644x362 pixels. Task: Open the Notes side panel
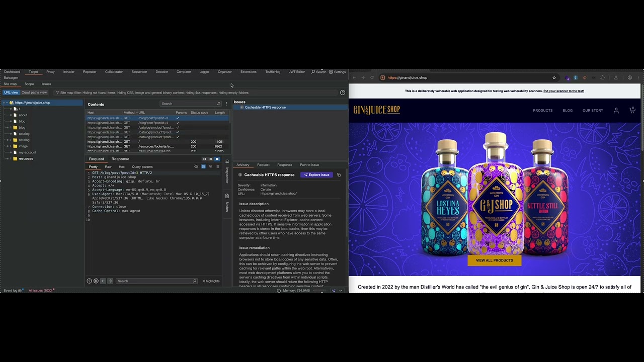click(227, 203)
